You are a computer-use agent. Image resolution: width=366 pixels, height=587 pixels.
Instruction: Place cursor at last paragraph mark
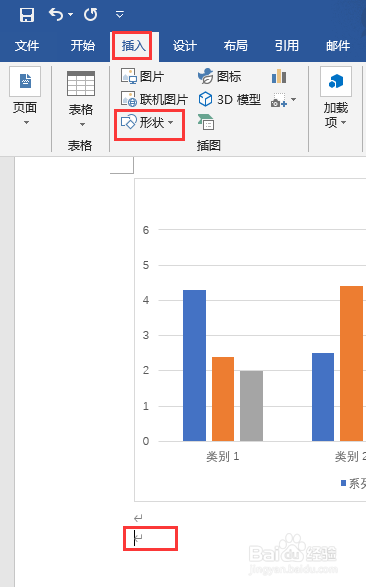pyautogui.click(x=138, y=538)
